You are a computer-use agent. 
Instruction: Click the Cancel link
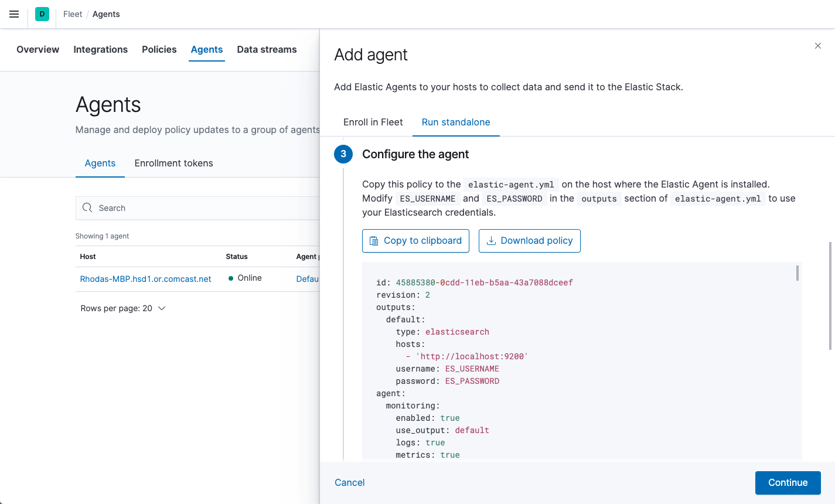point(349,482)
